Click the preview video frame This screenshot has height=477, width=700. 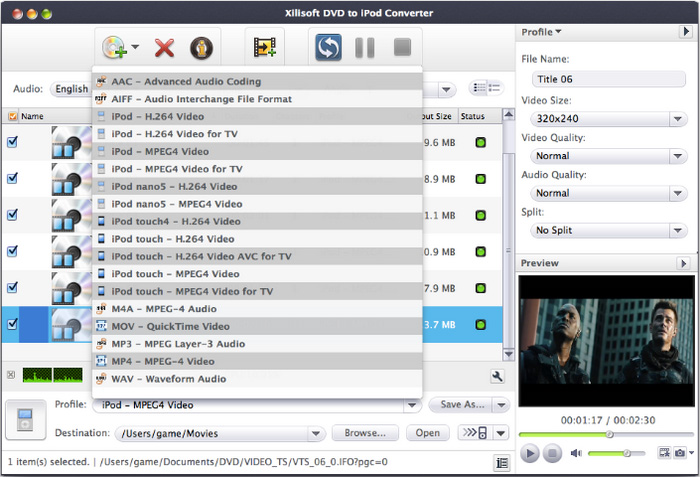[606, 340]
